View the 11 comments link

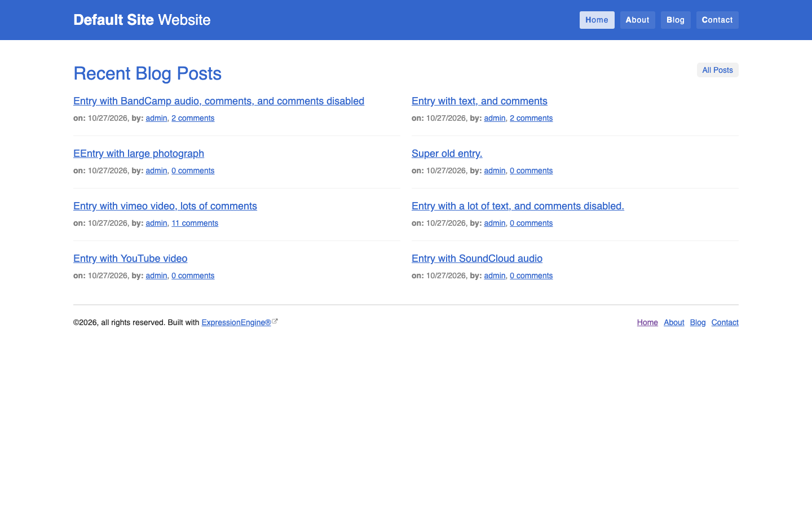(195, 223)
